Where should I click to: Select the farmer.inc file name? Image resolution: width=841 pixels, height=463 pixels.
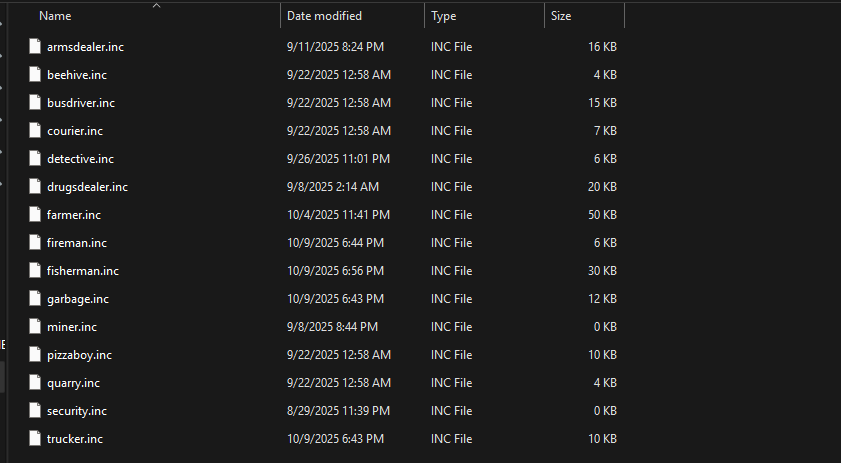point(74,215)
